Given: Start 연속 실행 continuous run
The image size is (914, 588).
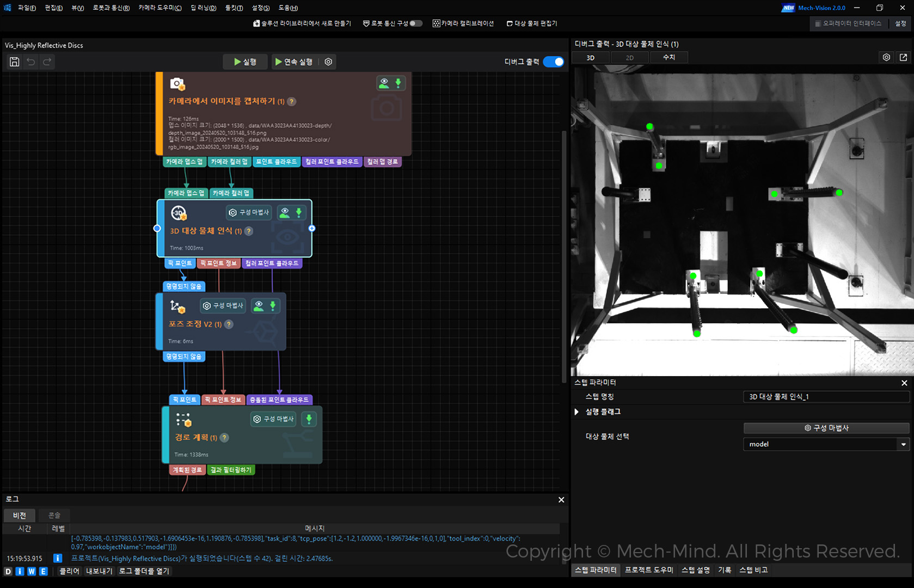Looking at the screenshot, I should pyautogui.click(x=294, y=62).
